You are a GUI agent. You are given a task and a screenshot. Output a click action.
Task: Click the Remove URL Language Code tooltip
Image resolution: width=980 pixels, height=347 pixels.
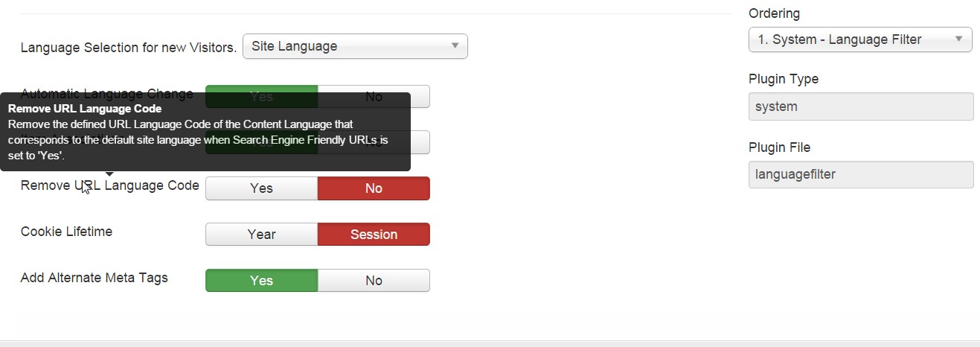(x=205, y=132)
